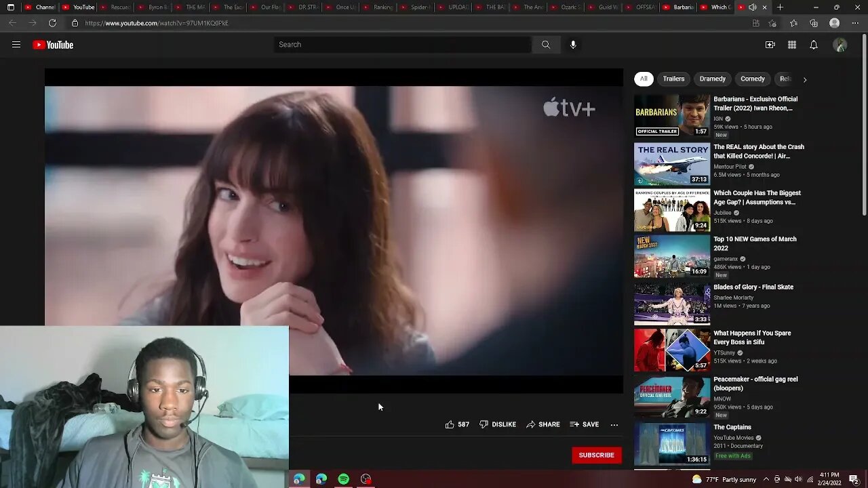Open the Jubilee channel name

tap(722, 213)
